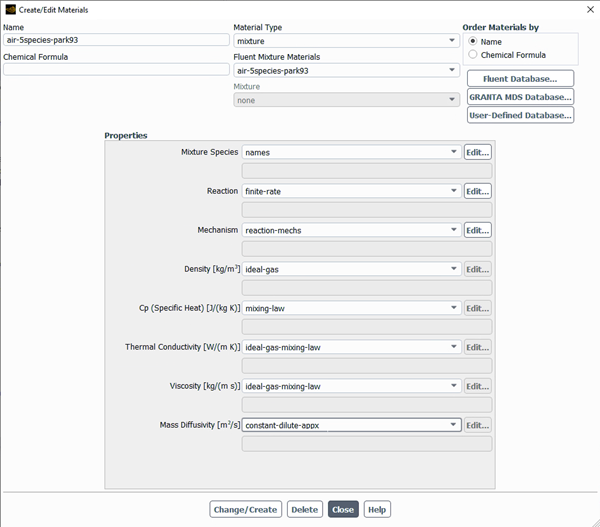Click the Delete button

pyautogui.click(x=305, y=509)
